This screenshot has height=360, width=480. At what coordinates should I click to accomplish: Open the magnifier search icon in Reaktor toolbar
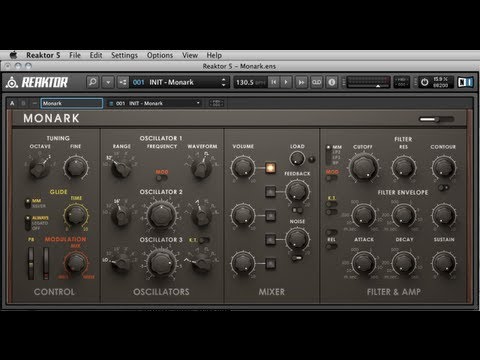[x=93, y=82]
